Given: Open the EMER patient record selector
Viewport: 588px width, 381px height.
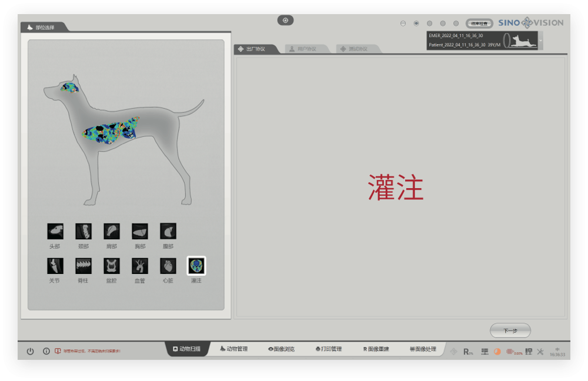Looking at the screenshot, I should point(482,41).
